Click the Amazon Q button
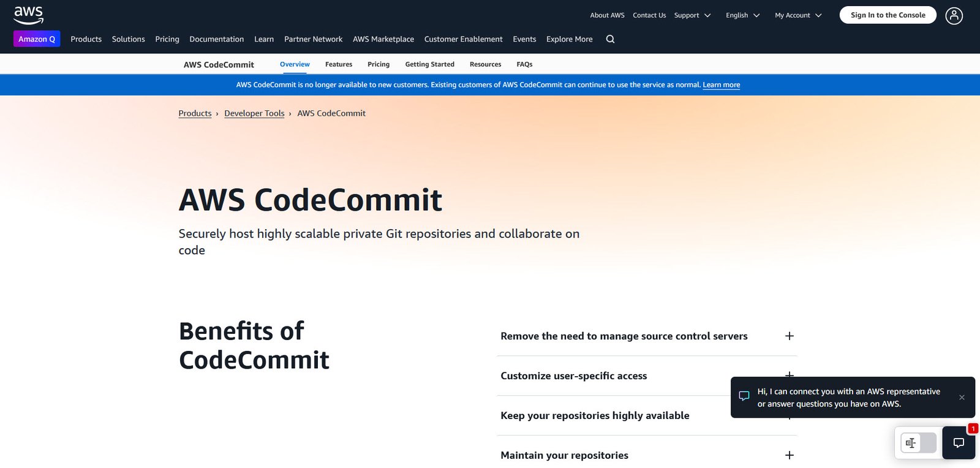The image size is (980, 468). click(x=37, y=39)
